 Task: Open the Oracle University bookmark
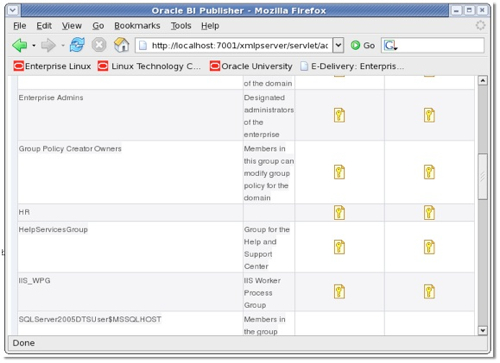pos(251,66)
